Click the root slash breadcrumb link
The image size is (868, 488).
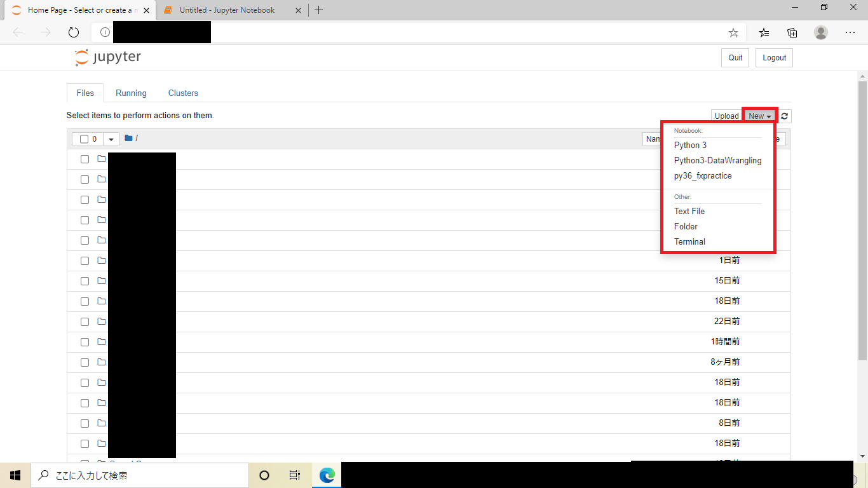point(137,139)
